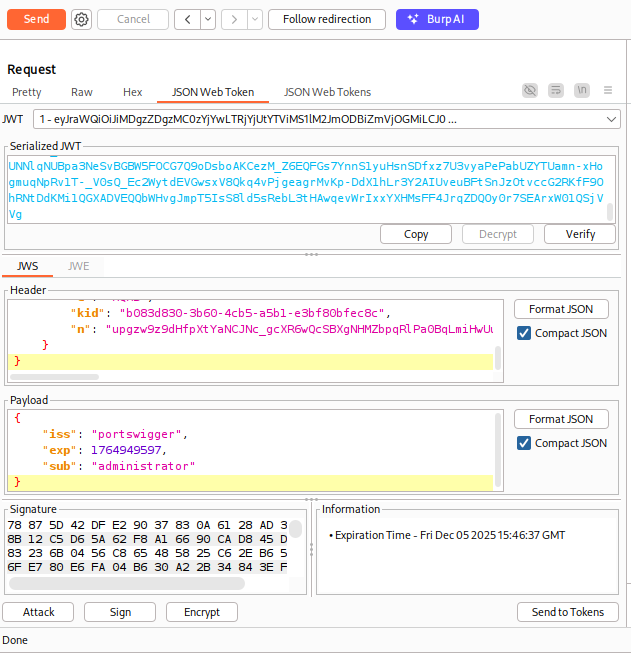Open the request settings gear icon
Viewport: 631px width, 653px height.
[81, 19]
